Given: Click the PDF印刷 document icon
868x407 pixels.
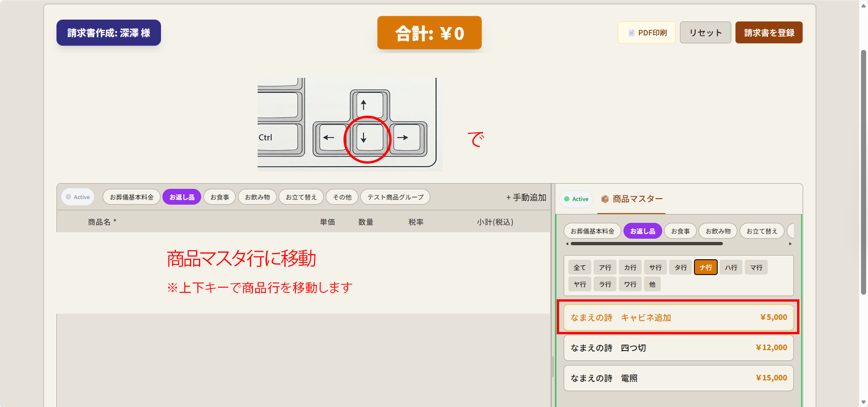Looking at the screenshot, I should (631, 33).
